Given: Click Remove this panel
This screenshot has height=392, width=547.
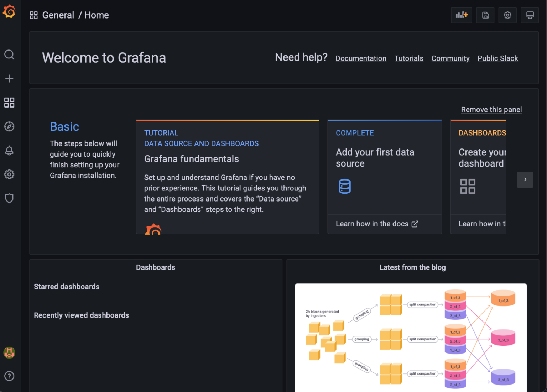Looking at the screenshot, I should pyautogui.click(x=491, y=109).
